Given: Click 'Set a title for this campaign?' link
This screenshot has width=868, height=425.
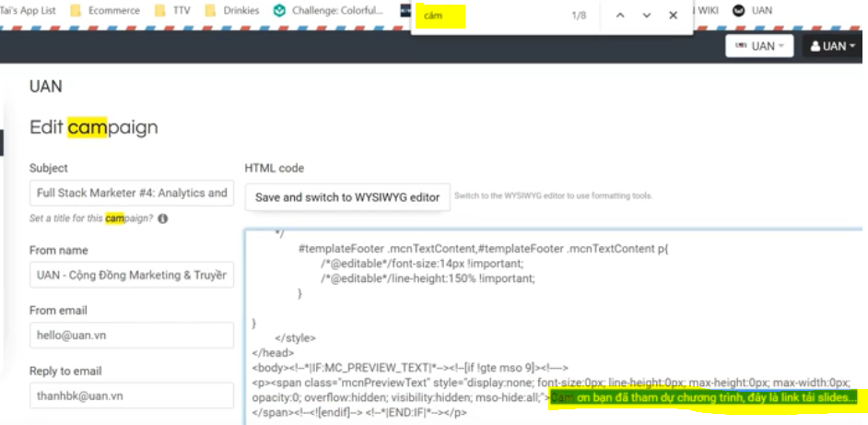Looking at the screenshot, I should 91,218.
